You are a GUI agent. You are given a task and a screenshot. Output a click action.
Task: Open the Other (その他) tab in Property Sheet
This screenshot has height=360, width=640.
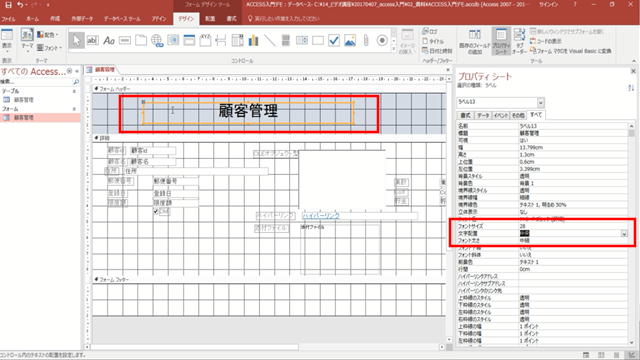point(518,116)
